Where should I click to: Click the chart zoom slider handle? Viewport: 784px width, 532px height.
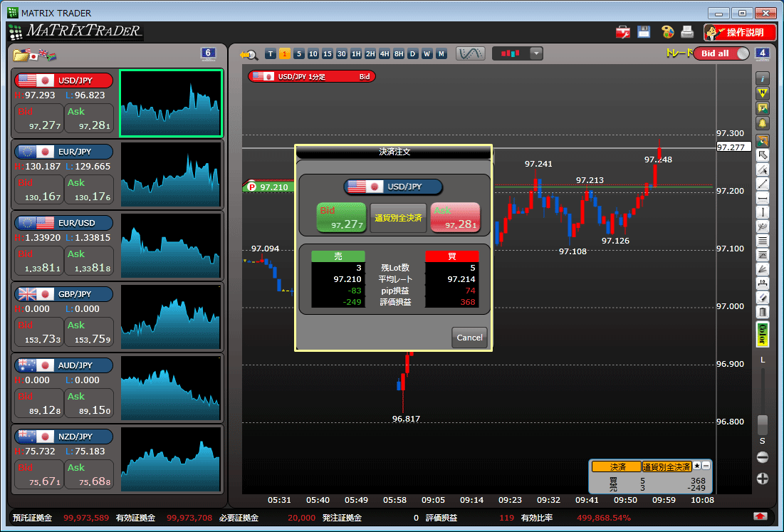pos(763,424)
